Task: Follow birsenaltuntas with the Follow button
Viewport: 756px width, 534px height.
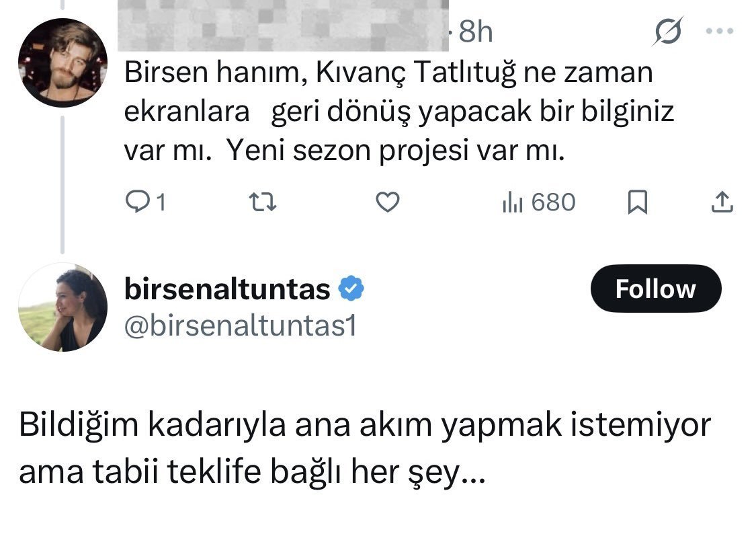Action: [655, 289]
